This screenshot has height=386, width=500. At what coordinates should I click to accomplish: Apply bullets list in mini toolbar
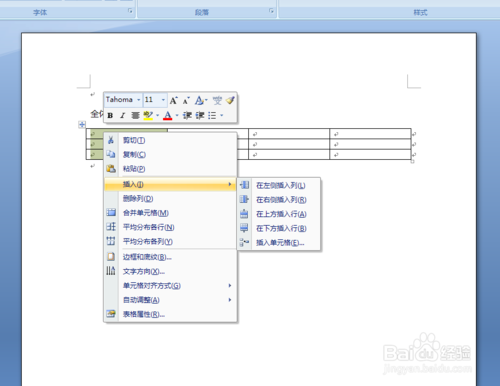212,115
